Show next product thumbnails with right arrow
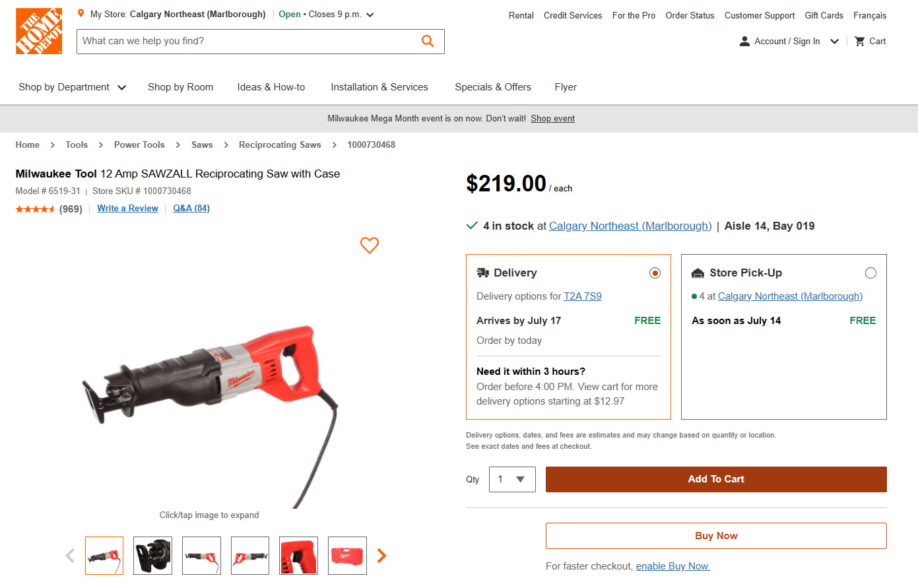918x588 pixels. (x=381, y=556)
